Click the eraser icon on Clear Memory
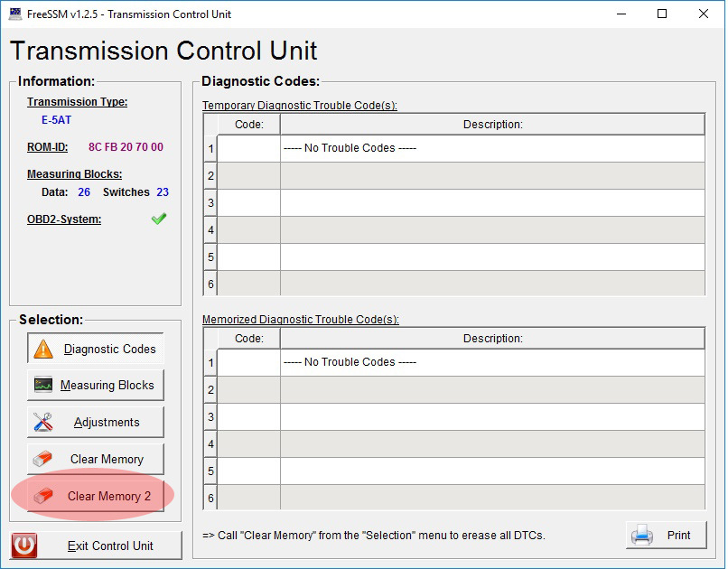 (x=43, y=459)
